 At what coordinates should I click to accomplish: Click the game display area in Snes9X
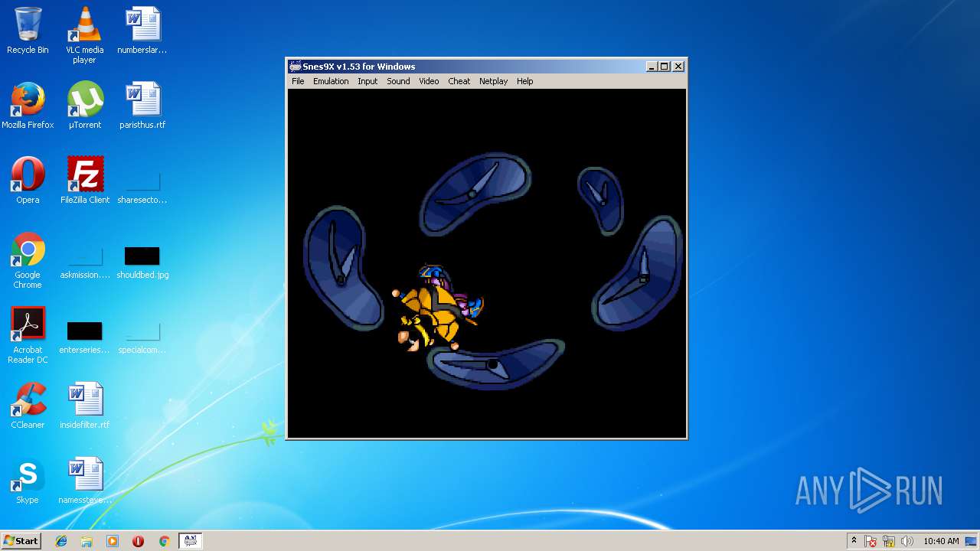(x=487, y=263)
